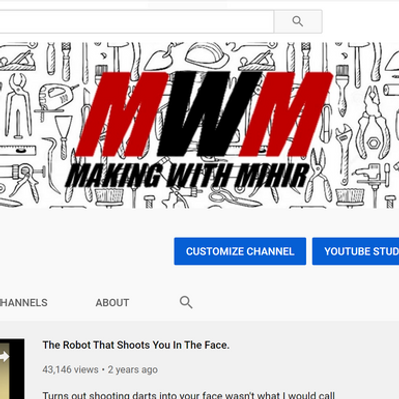The width and height of the screenshot is (399, 399).
Task: Click the power drill drawing in banner
Action: coord(56,95)
